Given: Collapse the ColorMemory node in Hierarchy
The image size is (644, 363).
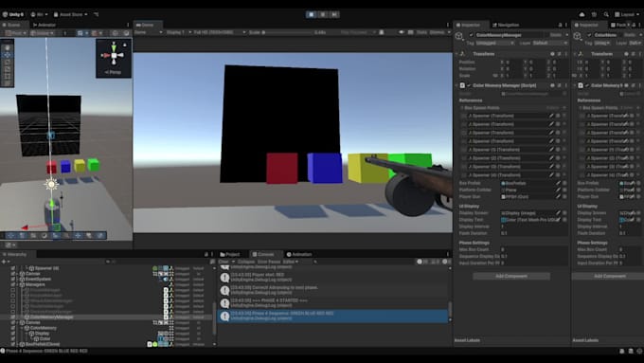Looking at the screenshot, I should point(22,328).
